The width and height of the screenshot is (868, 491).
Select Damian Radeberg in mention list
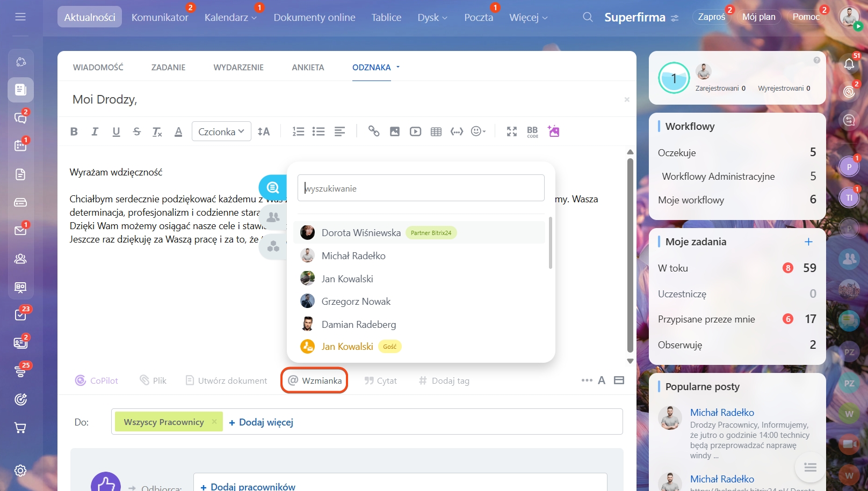[419, 324]
